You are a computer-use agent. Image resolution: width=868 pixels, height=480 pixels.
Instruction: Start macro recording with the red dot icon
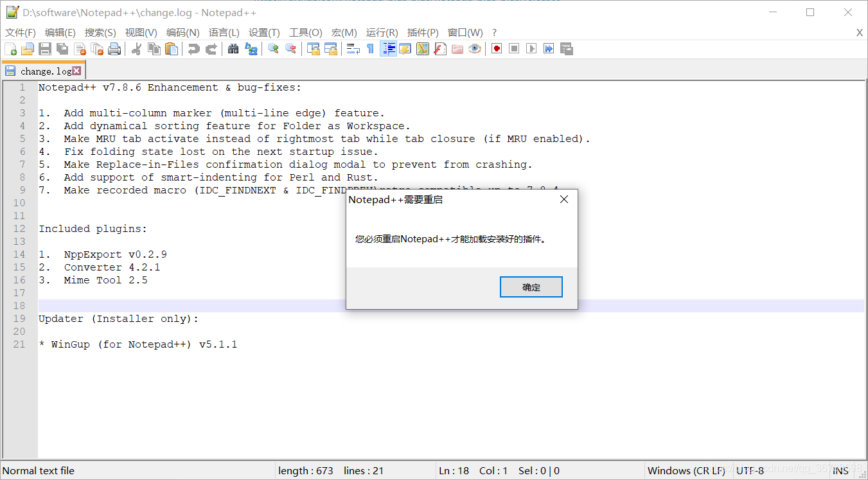[496, 49]
